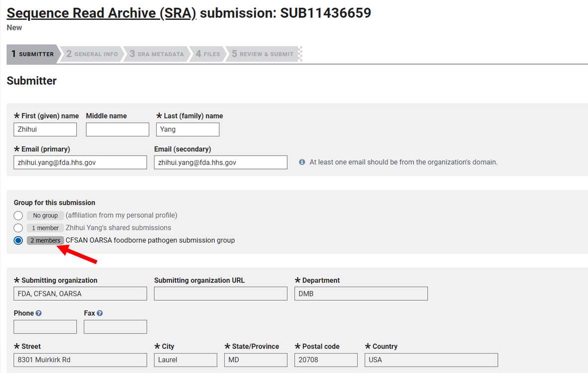The image size is (588, 373).
Task: Go to the General Info step tab
Action: pos(92,54)
